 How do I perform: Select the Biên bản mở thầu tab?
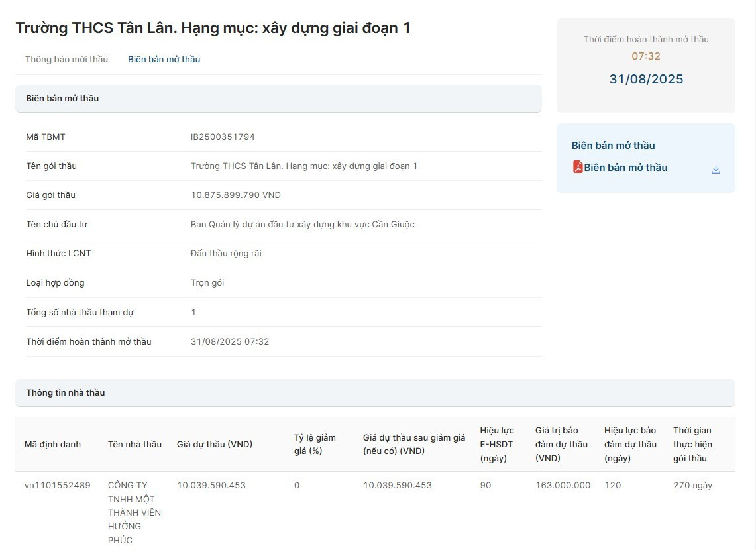[164, 60]
